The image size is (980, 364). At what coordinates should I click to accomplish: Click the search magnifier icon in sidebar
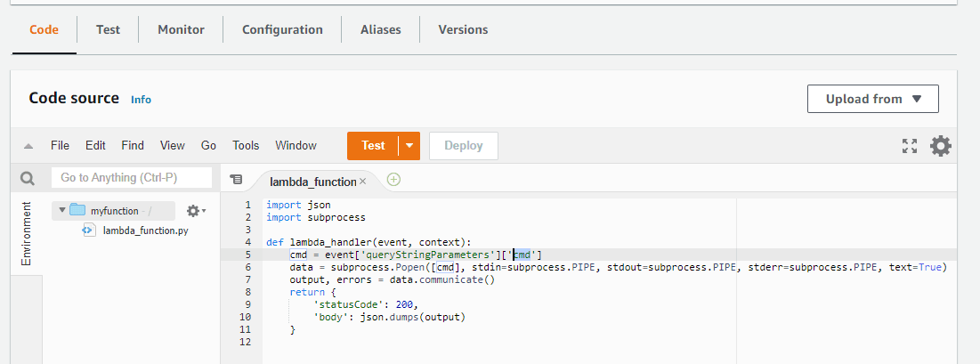28,179
